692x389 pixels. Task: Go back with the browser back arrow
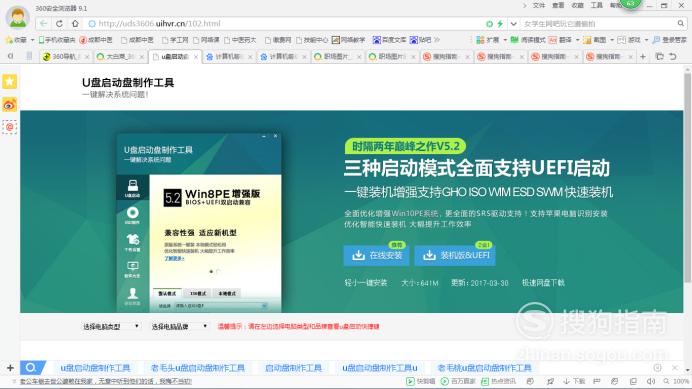pyautogui.click(x=44, y=23)
